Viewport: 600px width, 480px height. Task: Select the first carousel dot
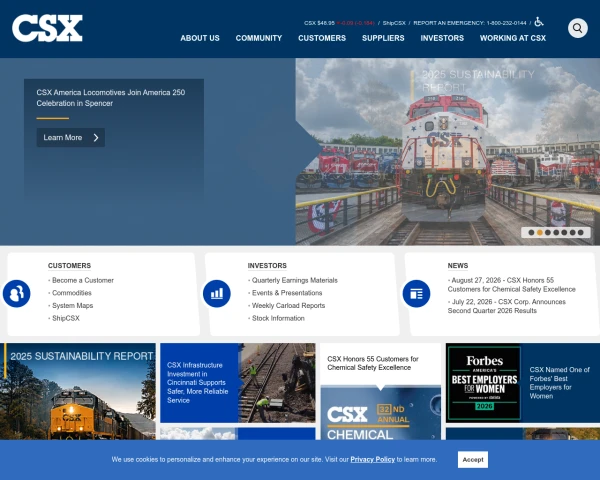531,232
